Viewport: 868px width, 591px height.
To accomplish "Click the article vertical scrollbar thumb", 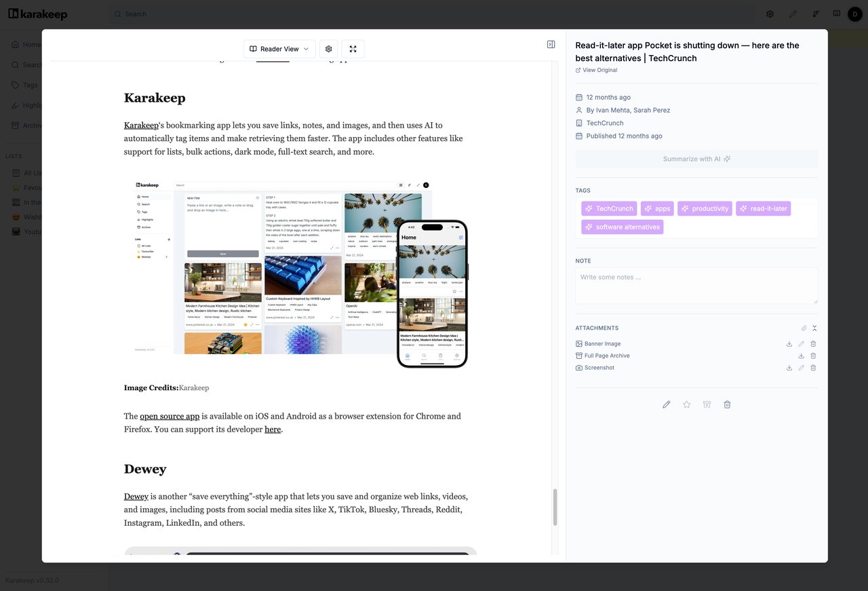I will 555,507.
